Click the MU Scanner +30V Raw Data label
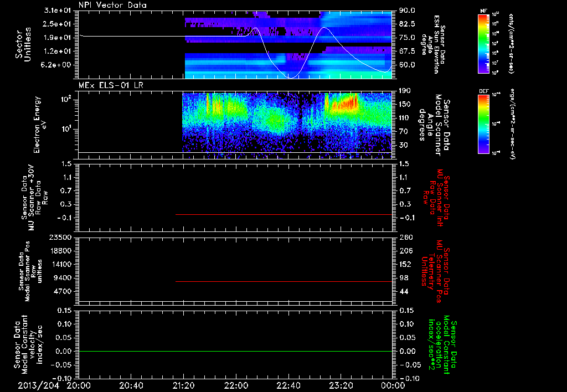Screen dimensions: 567x392 34,198
